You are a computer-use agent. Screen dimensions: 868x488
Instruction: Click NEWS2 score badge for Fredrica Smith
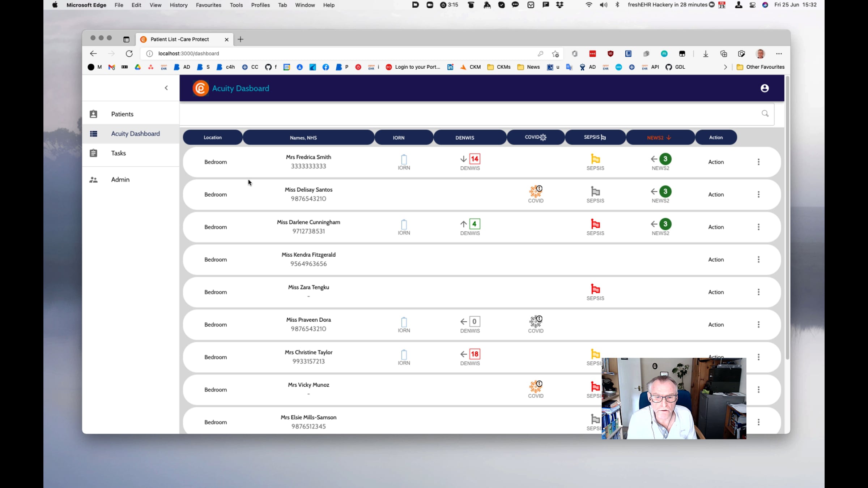tap(665, 159)
